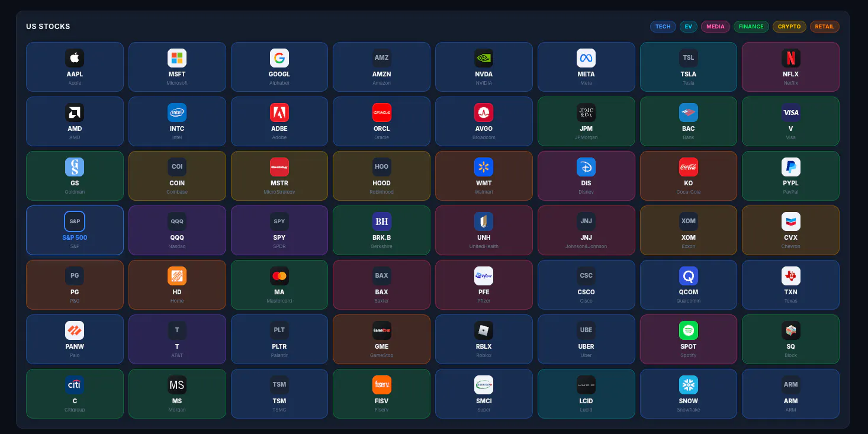Click the Visa logo icon
868x434 pixels.
791,112
